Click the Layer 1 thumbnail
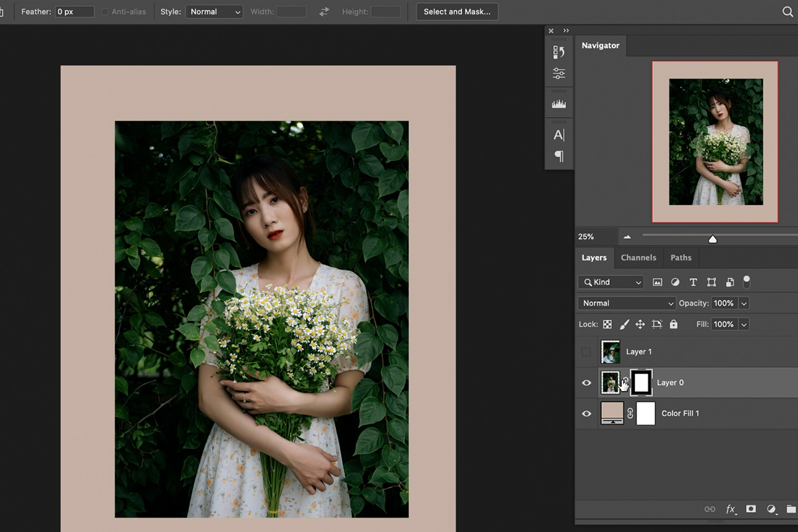 point(611,351)
